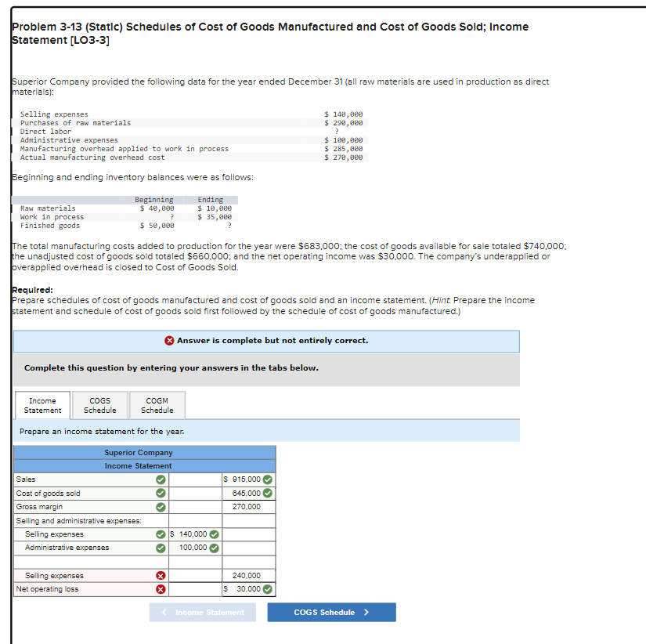Click the checkmark next to the $140,000 amount
This screenshot has height=644, width=646.
(214, 534)
